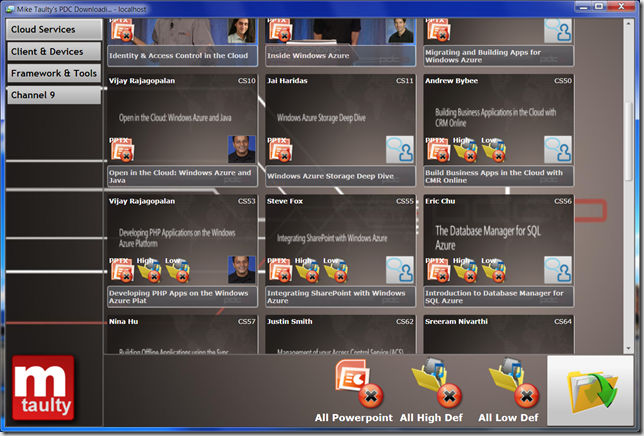The height and width of the screenshot is (436, 644).
Task: Click scrollbar down arrow
Action: tap(628, 348)
